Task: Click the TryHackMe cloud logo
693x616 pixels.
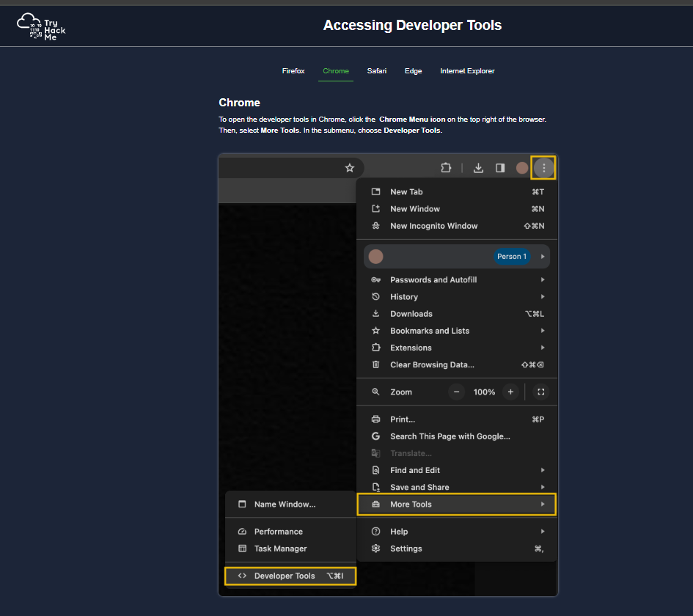Action: point(40,27)
